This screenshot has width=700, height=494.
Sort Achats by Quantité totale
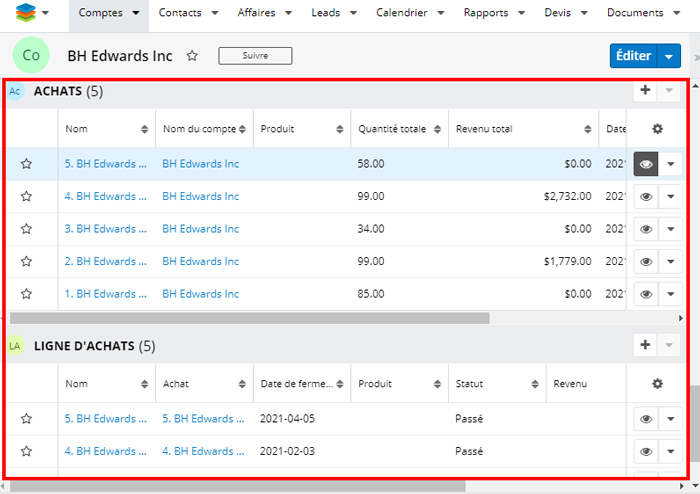click(x=438, y=129)
